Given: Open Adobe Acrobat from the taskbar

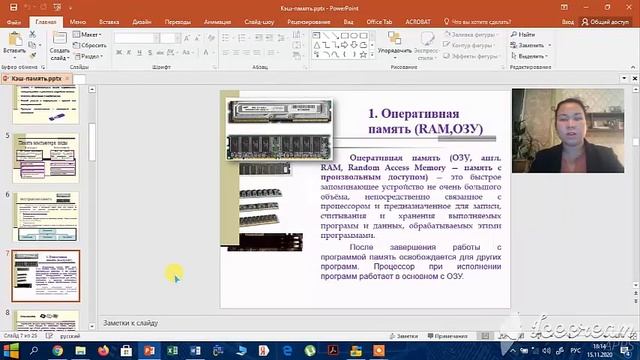Looking at the screenshot, I should (333, 351).
